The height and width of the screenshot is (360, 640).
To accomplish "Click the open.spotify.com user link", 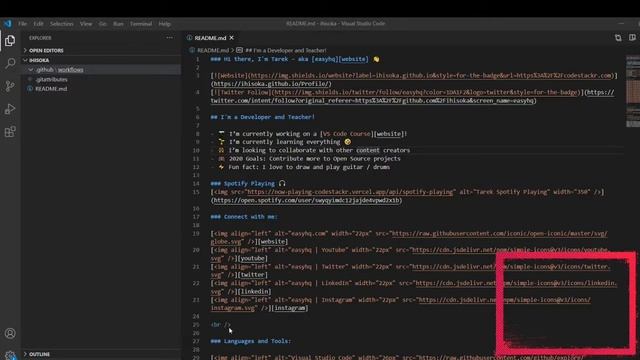I will tap(306, 200).
